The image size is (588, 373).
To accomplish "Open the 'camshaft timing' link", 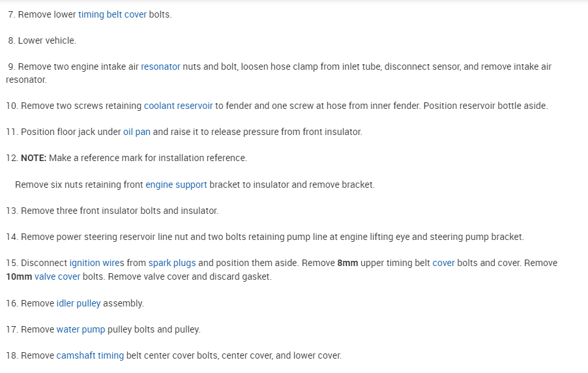I will pyautogui.click(x=90, y=355).
